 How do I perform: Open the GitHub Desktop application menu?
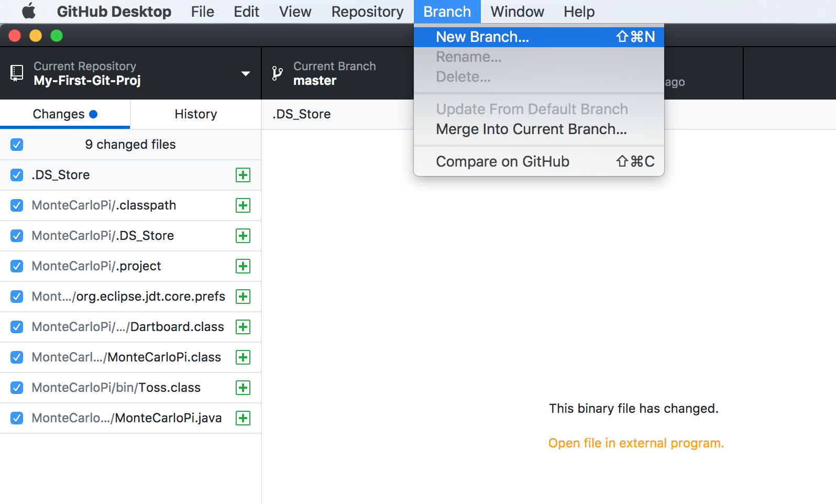(x=114, y=12)
